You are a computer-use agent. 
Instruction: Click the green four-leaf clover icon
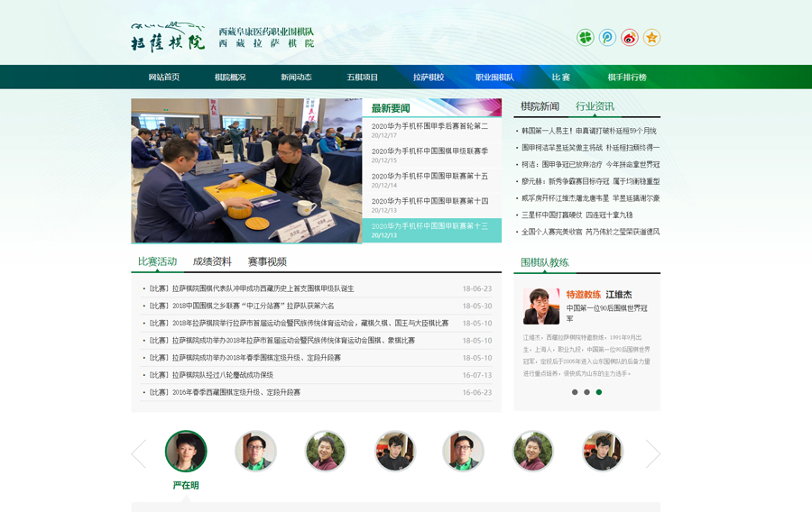pos(586,38)
